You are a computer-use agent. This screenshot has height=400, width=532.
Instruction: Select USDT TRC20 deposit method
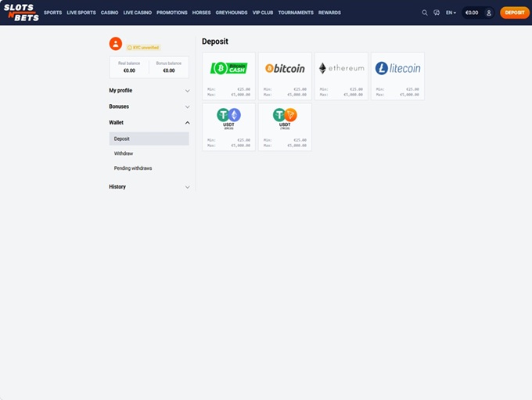click(x=285, y=127)
